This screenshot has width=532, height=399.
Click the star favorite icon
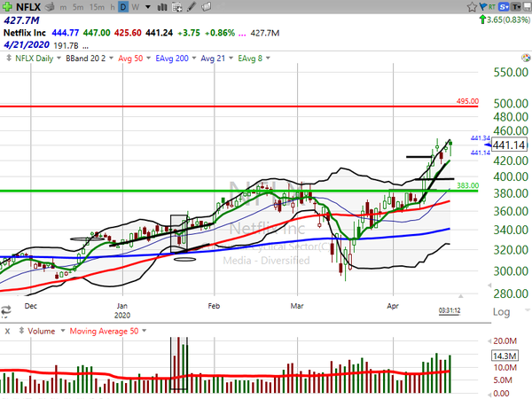coord(472,7)
